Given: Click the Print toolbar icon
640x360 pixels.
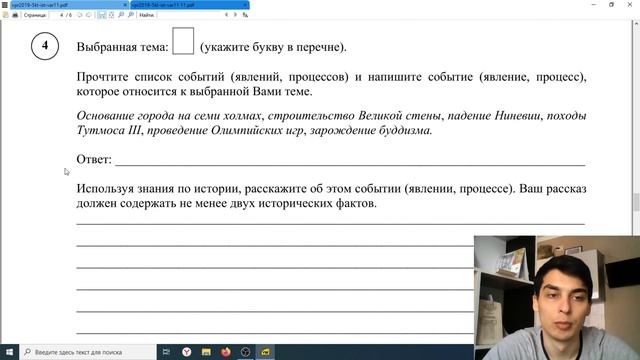Looking at the screenshot, I should (x=16, y=15).
